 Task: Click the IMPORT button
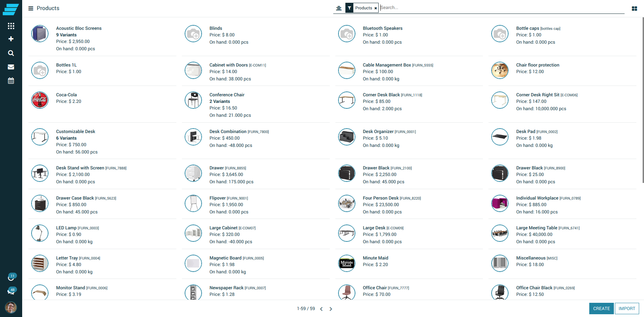pyautogui.click(x=627, y=308)
